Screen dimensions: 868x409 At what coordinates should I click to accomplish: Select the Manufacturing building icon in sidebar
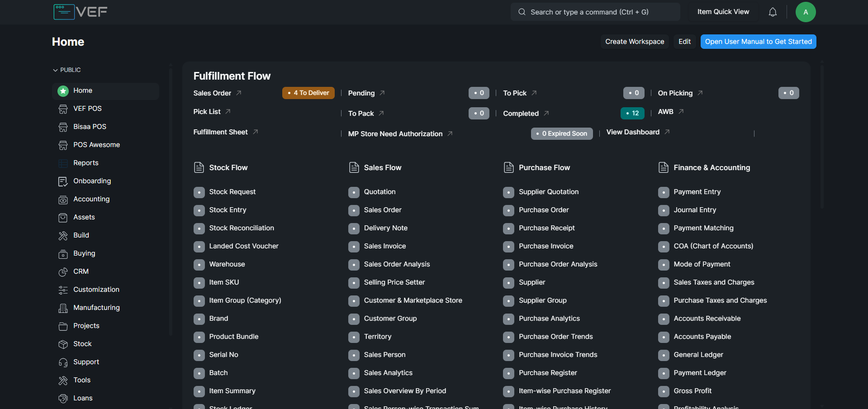click(x=63, y=308)
